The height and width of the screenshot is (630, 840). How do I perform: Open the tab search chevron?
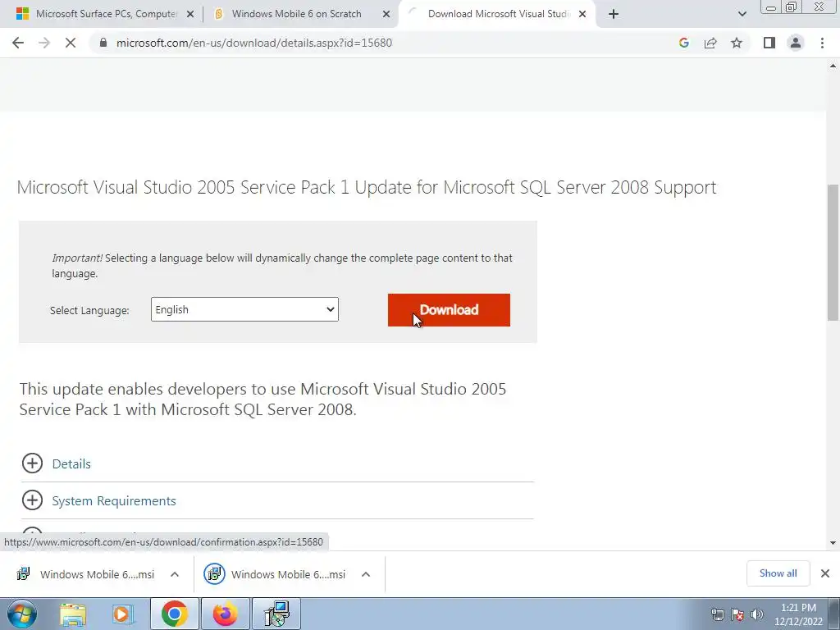(x=742, y=14)
